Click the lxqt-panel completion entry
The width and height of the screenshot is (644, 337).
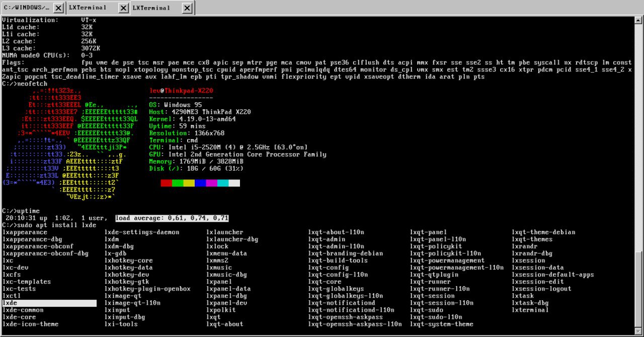(x=429, y=232)
